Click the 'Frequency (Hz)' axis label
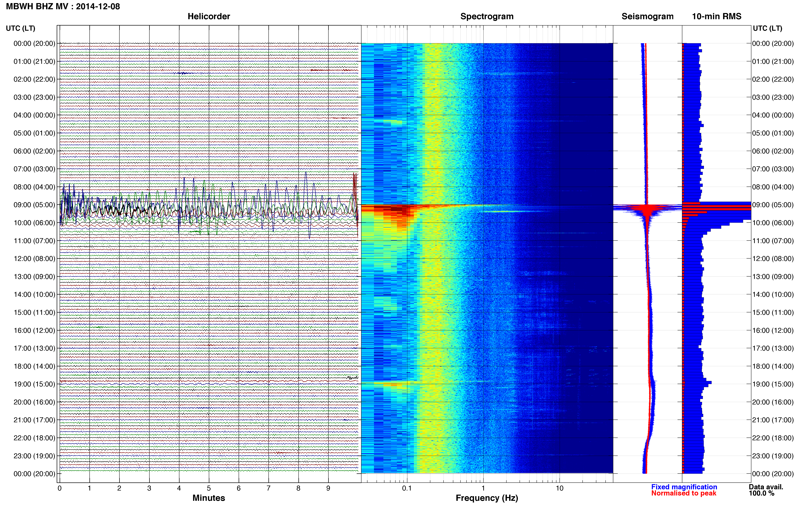This screenshot has width=812, height=508. 487,498
